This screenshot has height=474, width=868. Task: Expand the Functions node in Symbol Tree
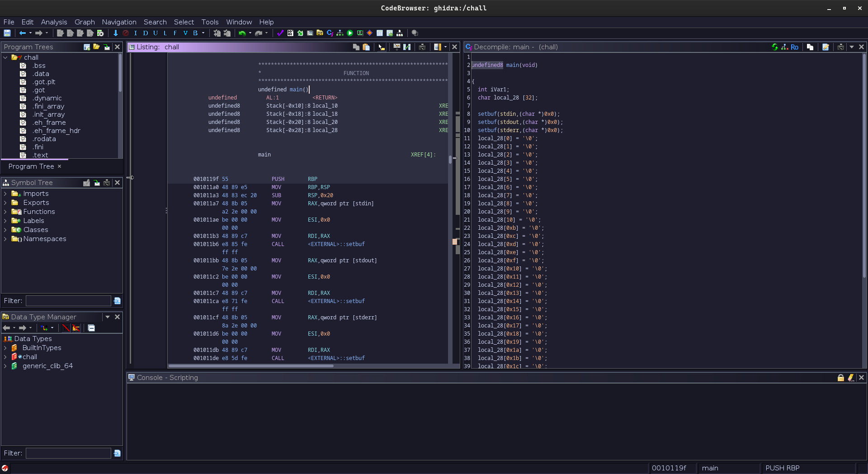pos(5,212)
